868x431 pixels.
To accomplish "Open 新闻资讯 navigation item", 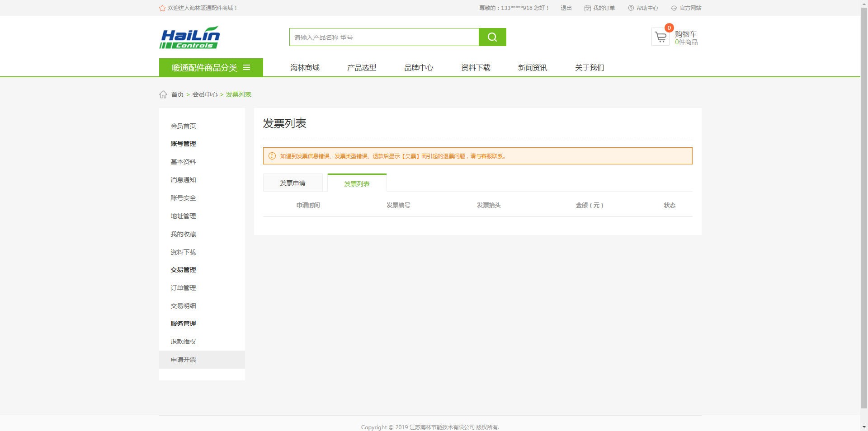I will (533, 67).
